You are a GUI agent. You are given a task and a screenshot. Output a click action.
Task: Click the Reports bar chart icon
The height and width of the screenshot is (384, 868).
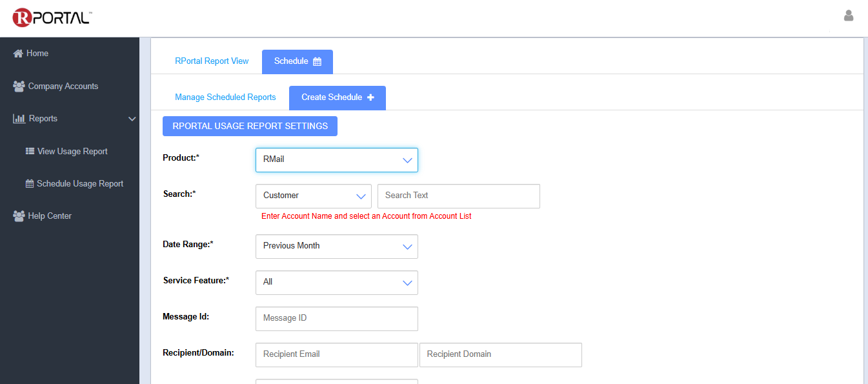point(19,119)
